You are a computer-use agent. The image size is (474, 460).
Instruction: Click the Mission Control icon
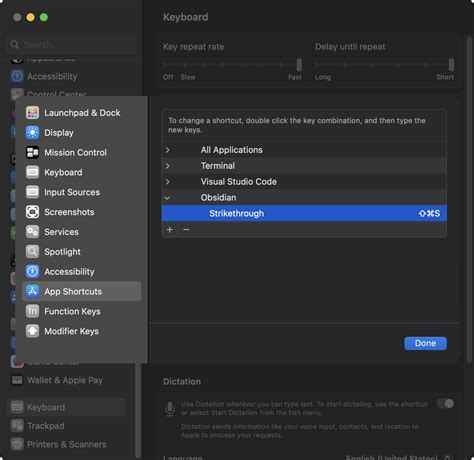32,153
